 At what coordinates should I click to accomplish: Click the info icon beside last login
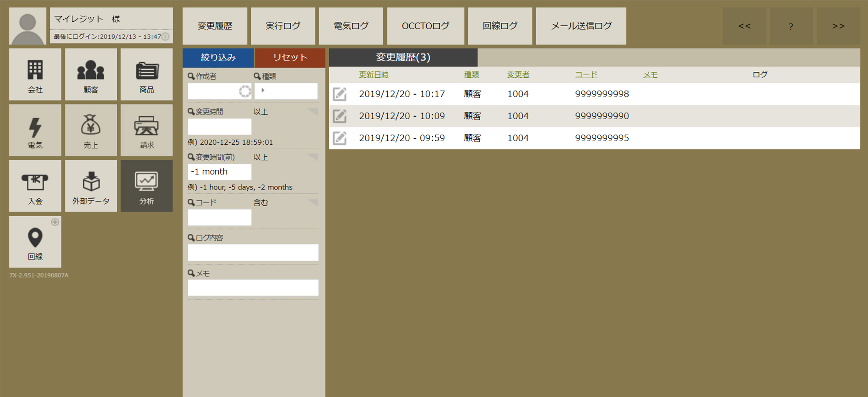coord(166,37)
